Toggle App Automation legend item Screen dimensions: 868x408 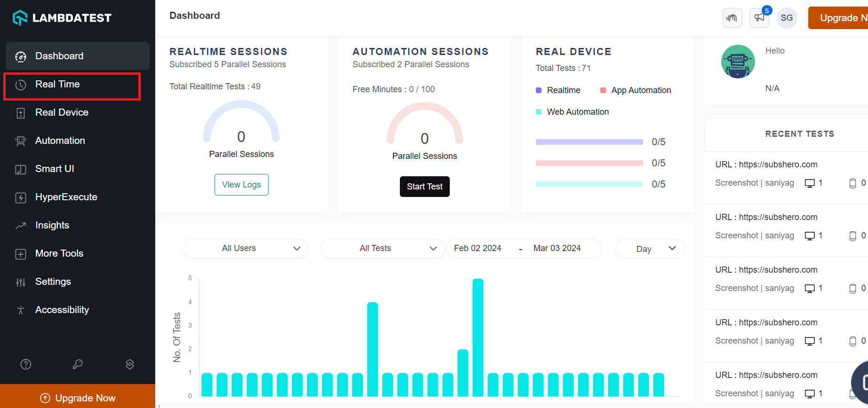[x=636, y=90]
